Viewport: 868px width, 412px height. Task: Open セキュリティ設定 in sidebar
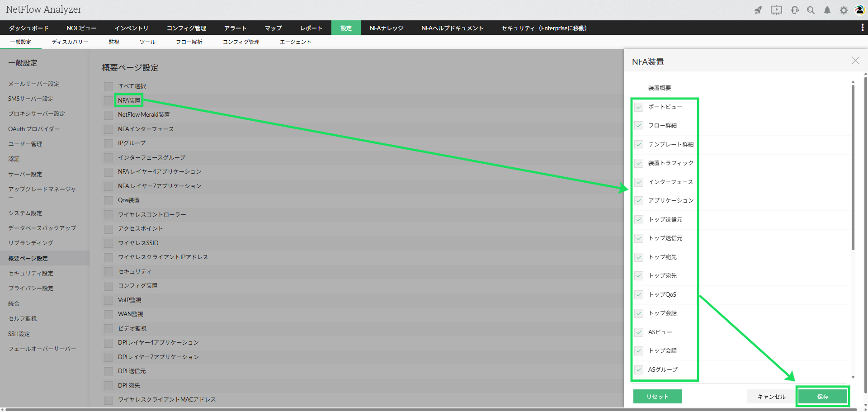(31, 274)
